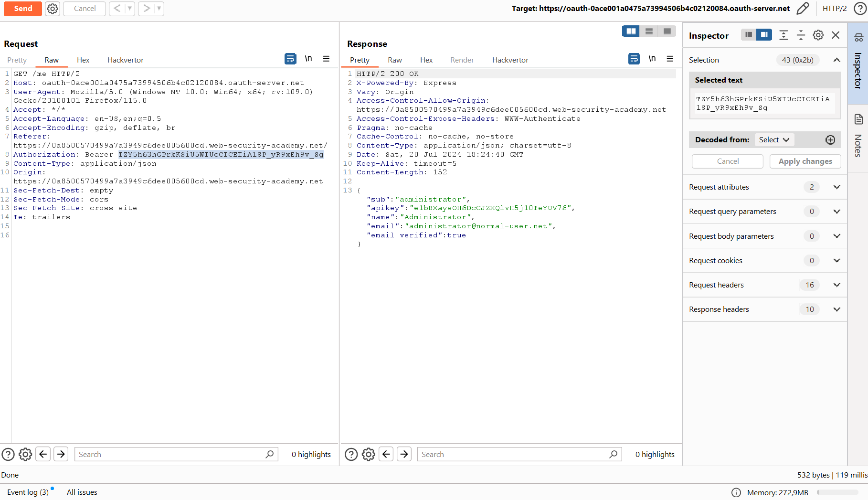Open Request Hackvertor tab
Screen dimensions: 868x500
point(126,60)
